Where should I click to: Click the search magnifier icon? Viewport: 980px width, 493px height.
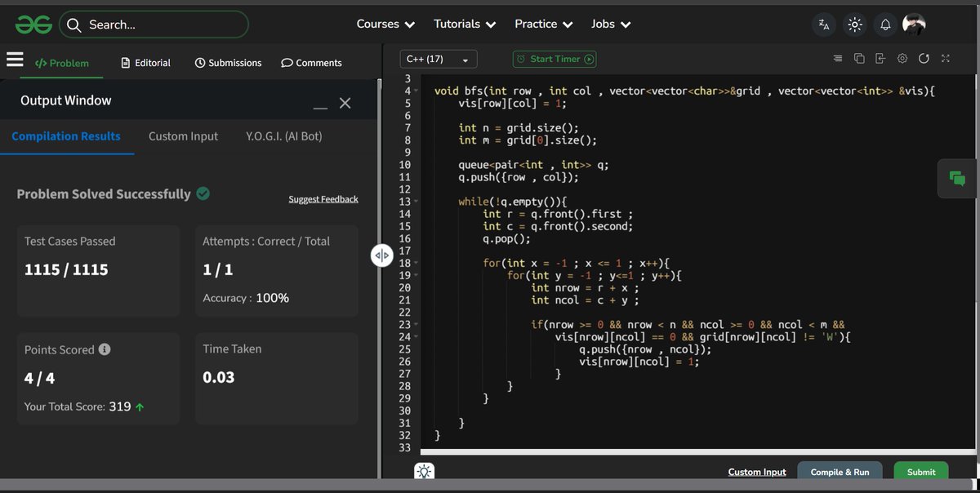[x=73, y=24]
